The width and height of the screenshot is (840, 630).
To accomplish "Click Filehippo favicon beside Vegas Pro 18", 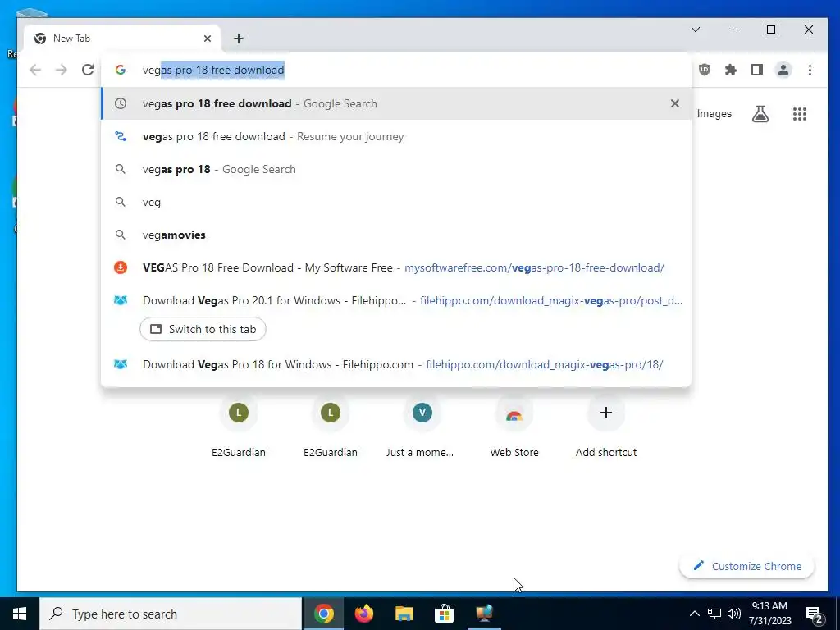I will [x=121, y=364].
